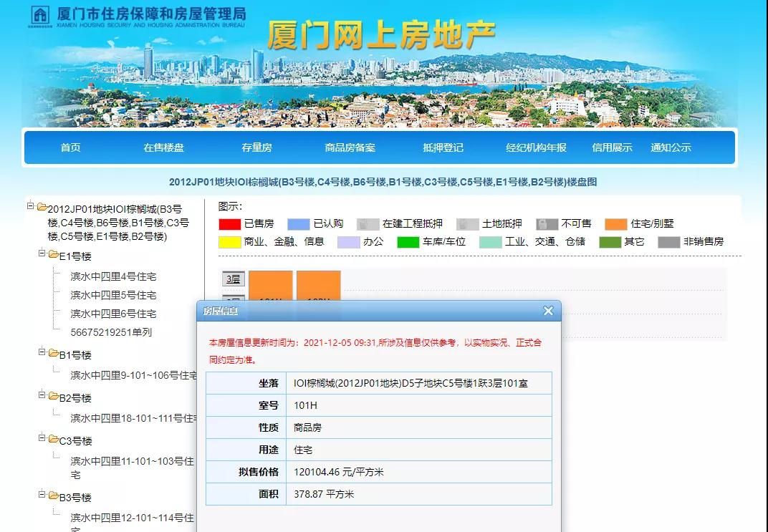The height and width of the screenshot is (532, 768).
Task: Click the 图示 legend label
Action: pos(230,206)
